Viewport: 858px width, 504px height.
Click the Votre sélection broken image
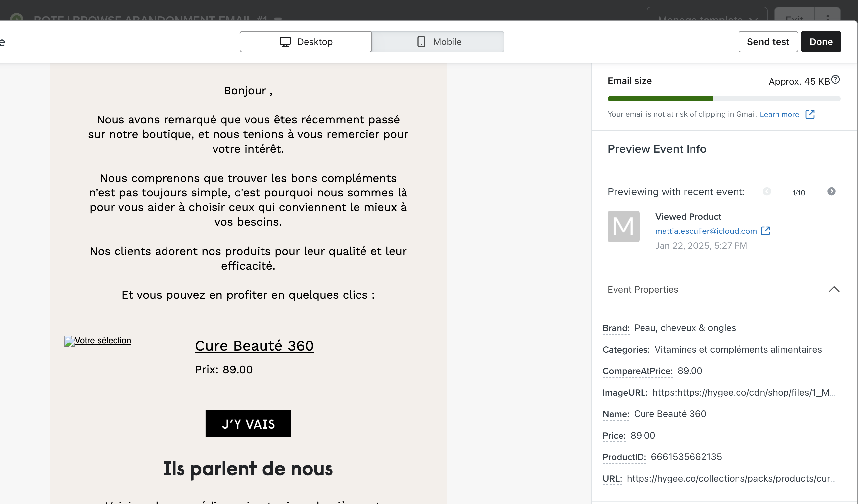point(98,341)
